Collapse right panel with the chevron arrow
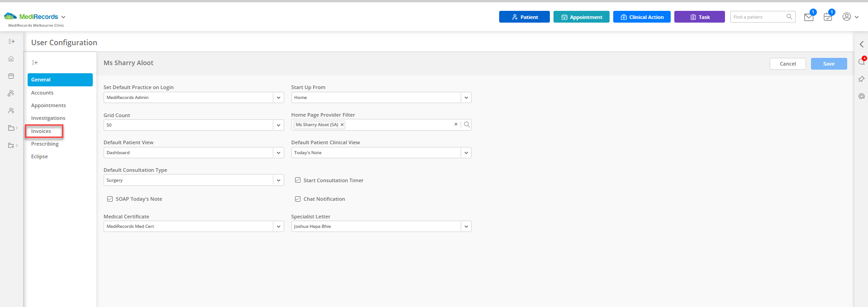The image size is (868, 307). click(x=862, y=44)
